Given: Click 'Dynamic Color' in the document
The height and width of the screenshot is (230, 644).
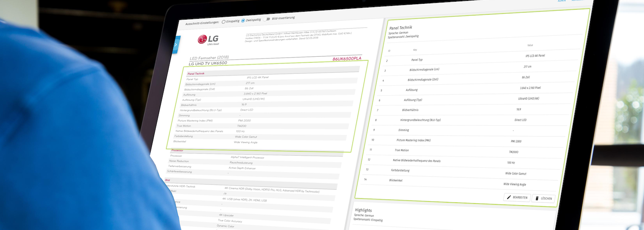Looking at the screenshot, I should (226, 226).
